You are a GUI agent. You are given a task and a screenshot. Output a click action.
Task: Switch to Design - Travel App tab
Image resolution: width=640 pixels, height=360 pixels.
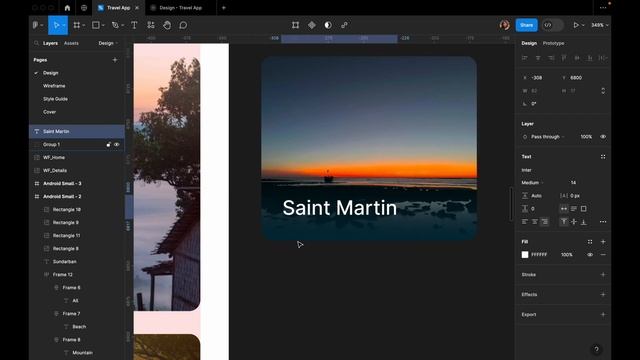(x=180, y=8)
